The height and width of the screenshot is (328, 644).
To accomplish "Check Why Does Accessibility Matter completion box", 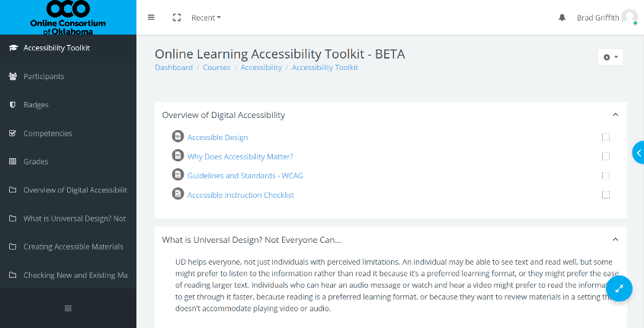I will pos(606,156).
